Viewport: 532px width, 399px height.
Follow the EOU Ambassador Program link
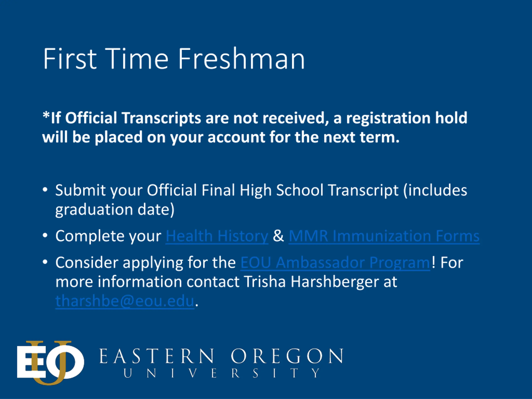pos(335,262)
